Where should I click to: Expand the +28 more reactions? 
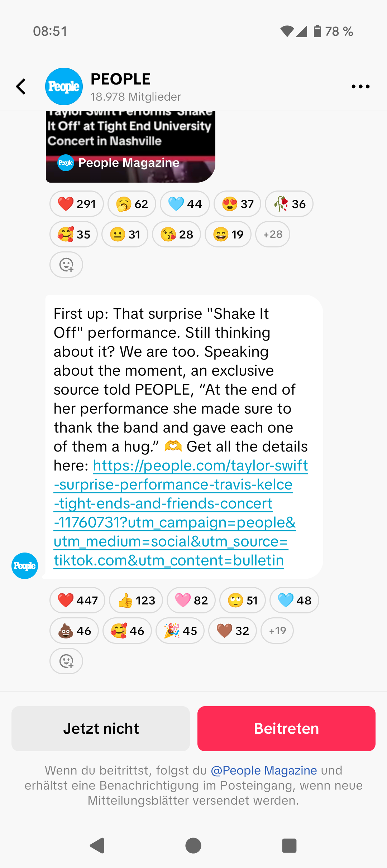click(273, 235)
